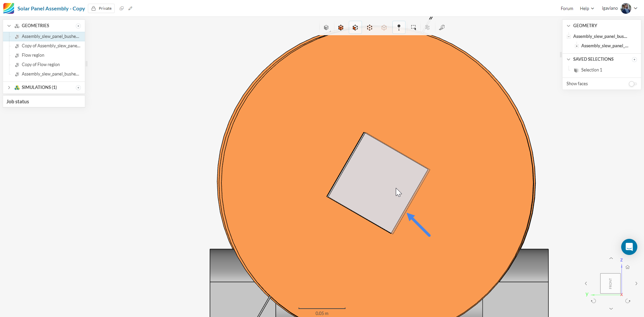Open the Help menu
Image resolution: width=644 pixels, height=317 pixels.
[x=587, y=8]
